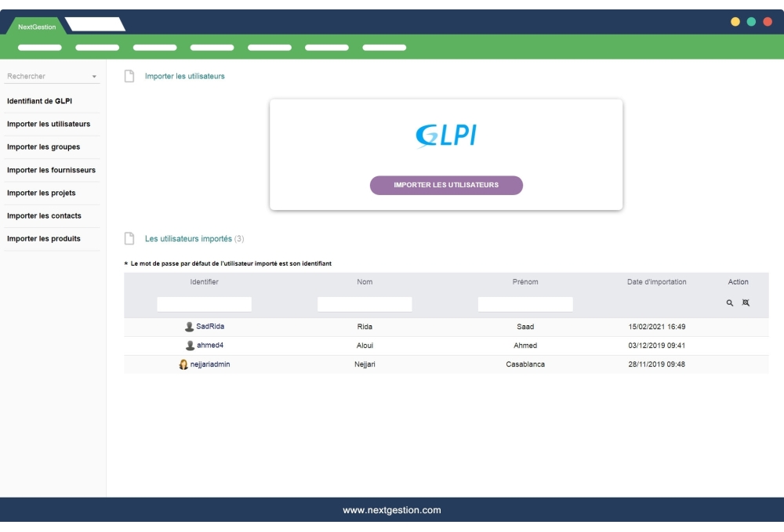Click the Nom filter input field

(365, 303)
